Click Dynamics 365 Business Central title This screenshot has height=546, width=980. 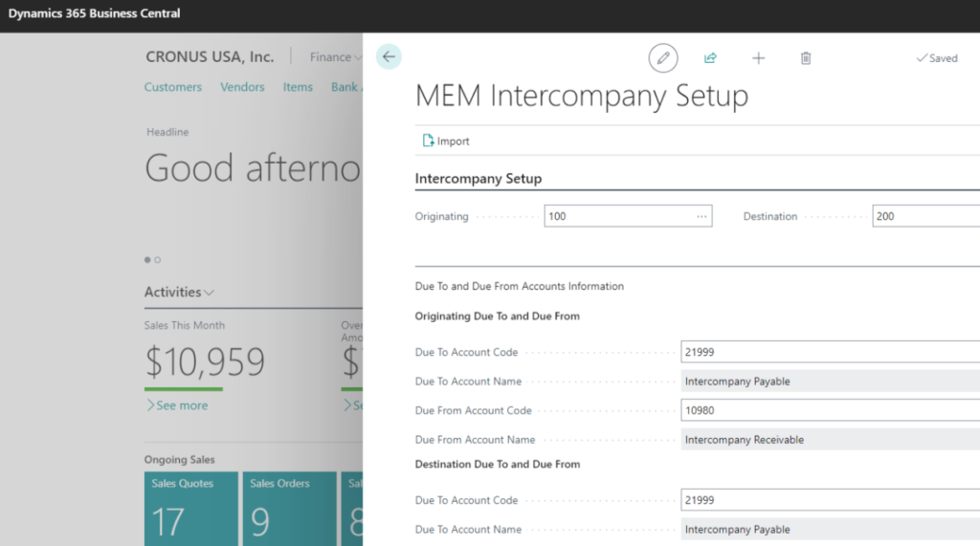click(x=95, y=13)
